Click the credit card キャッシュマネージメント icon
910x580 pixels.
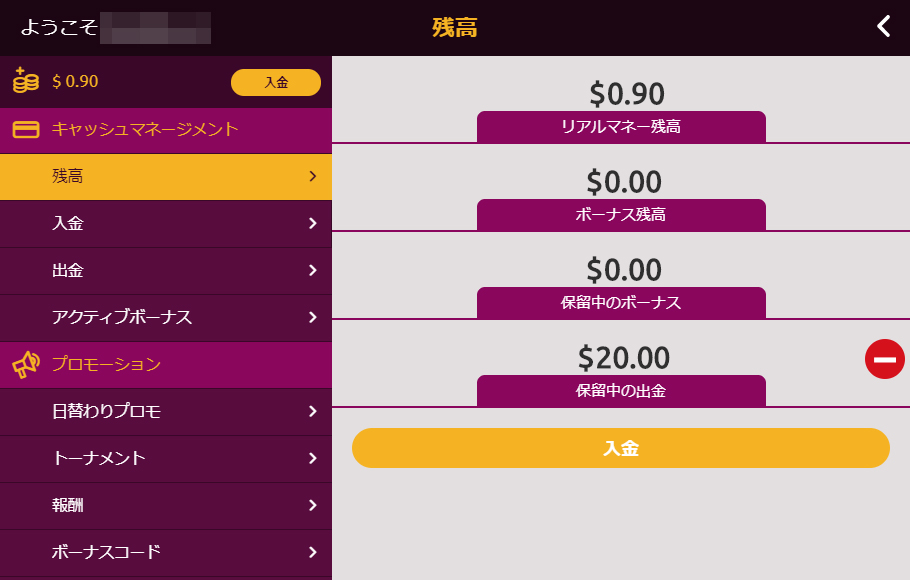[x=26, y=129]
